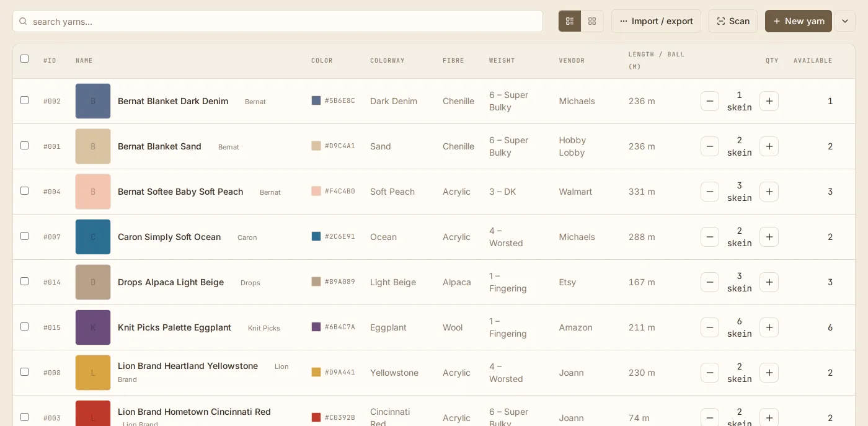Sort by the Weight column header
The image size is (868, 426).
click(x=502, y=61)
